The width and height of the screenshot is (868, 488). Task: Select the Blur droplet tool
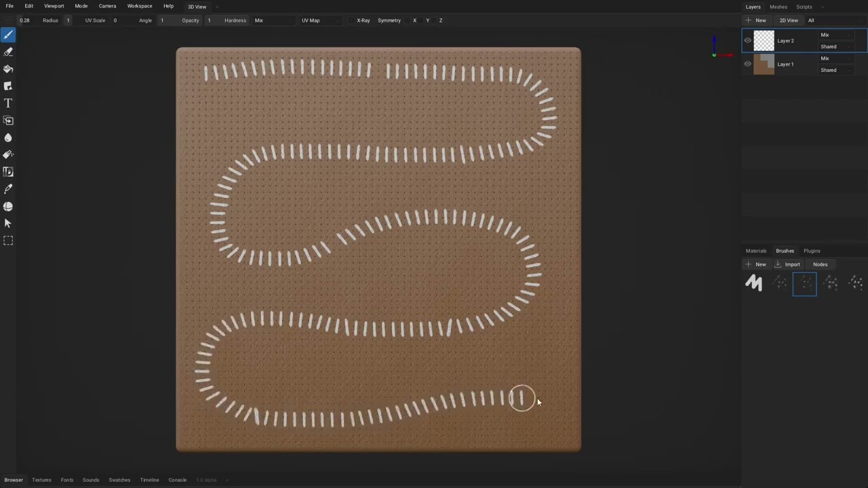(8, 138)
